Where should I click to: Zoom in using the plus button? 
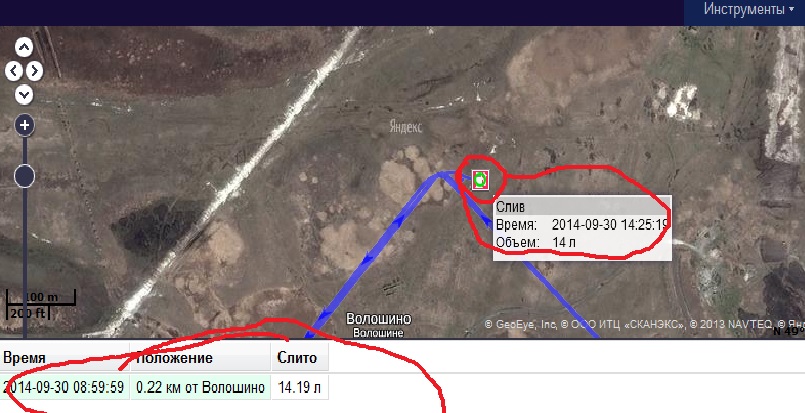click(x=25, y=125)
